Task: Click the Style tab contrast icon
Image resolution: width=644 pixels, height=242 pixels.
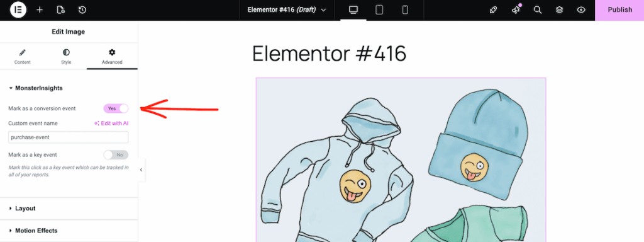Action: tap(66, 52)
